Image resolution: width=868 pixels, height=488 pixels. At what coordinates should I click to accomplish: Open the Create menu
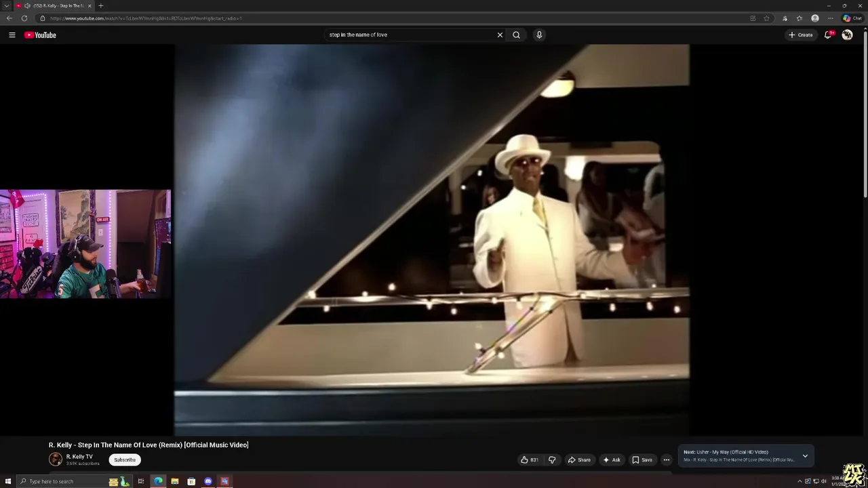(x=801, y=35)
